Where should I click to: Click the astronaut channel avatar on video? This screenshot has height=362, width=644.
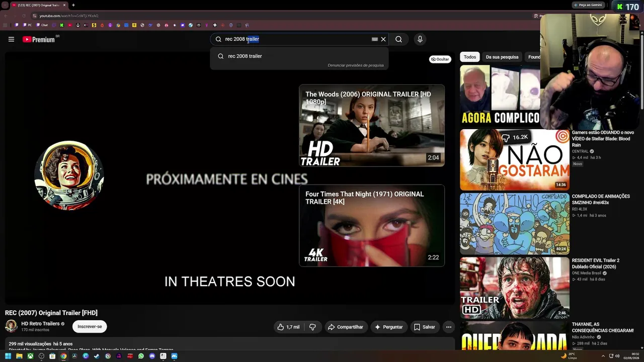tap(69, 175)
